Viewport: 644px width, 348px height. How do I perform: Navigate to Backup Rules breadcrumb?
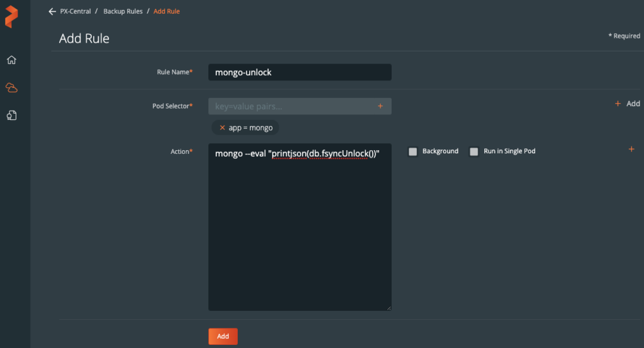[123, 11]
